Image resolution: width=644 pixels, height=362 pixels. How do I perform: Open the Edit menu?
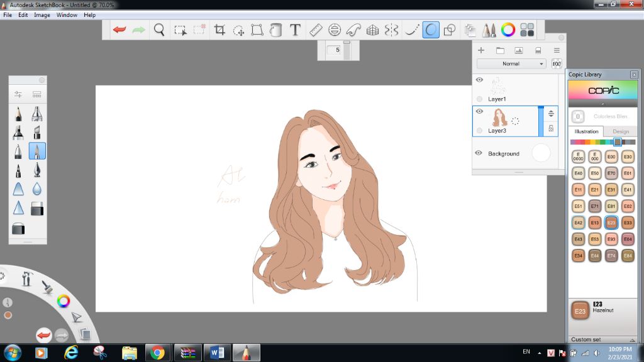point(23,15)
